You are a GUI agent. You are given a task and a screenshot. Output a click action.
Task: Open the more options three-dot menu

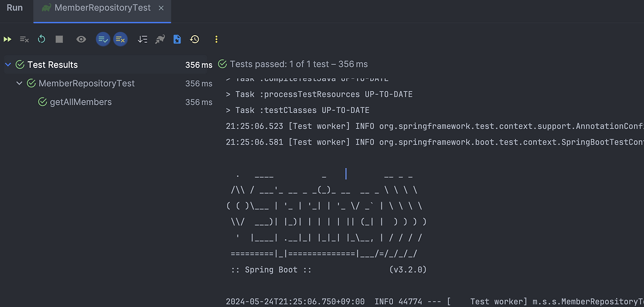[x=216, y=39]
